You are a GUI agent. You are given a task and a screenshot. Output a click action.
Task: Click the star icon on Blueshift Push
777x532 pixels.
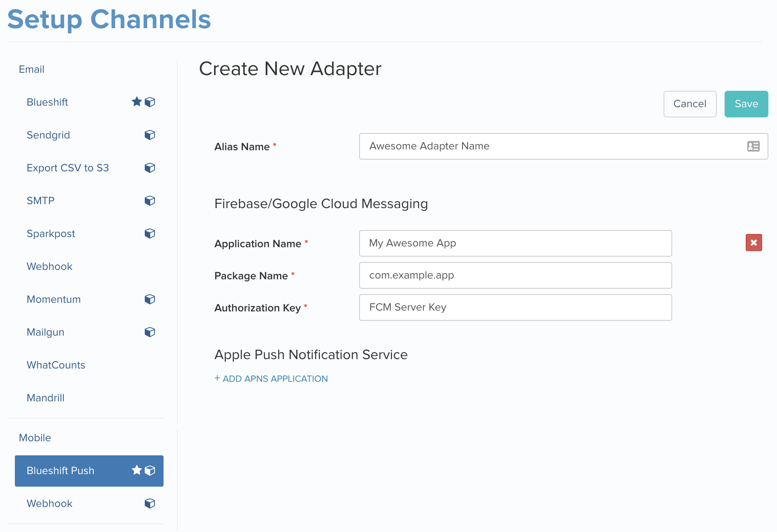coord(137,470)
